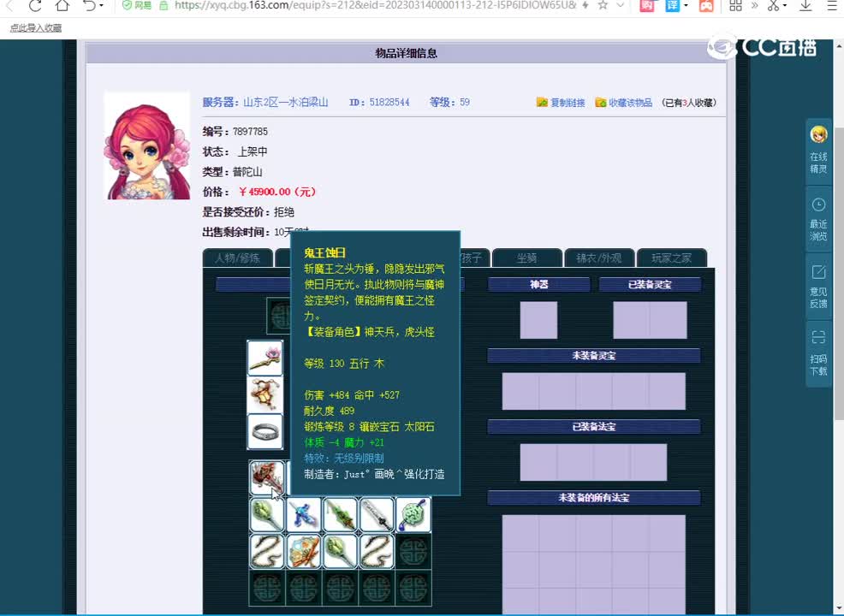The width and height of the screenshot is (844, 616).
Task: Select the pink lotus wand equipment
Action: coord(264,358)
